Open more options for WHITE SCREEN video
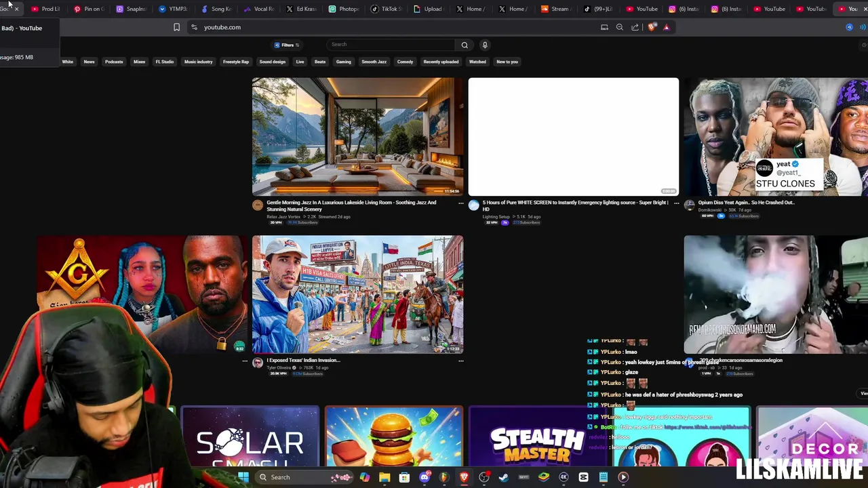The image size is (868, 488). point(676,203)
